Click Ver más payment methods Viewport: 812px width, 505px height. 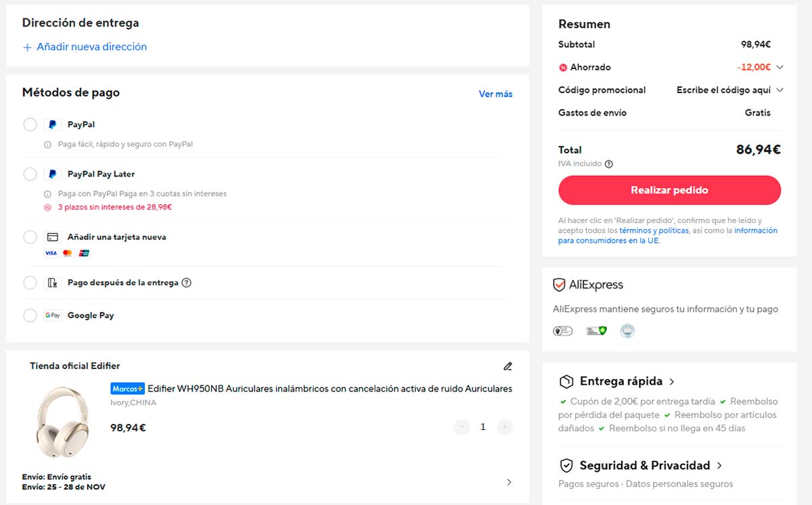[x=495, y=95]
